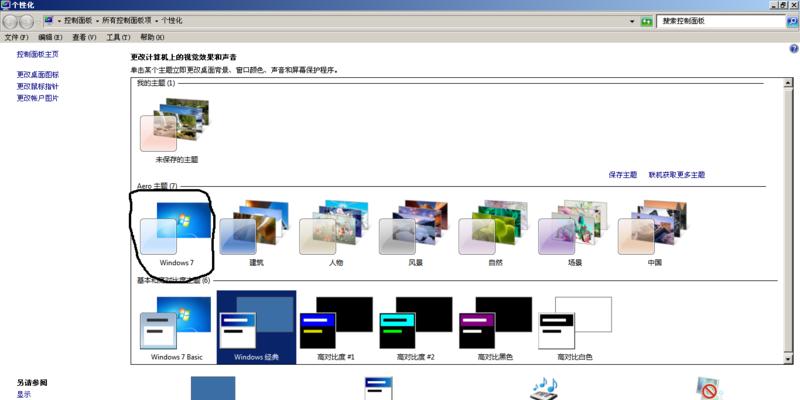This screenshot has width=800, height=400.
Task: Select the 中国 theme
Action: 654,234
